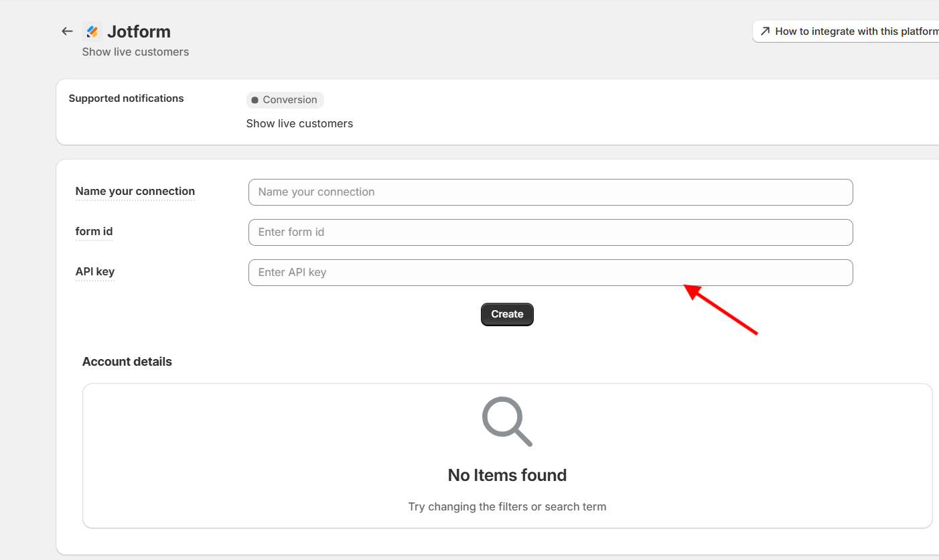This screenshot has height=560, width=939.
Task: Focus the API key input field
Action: click(551, 273)
